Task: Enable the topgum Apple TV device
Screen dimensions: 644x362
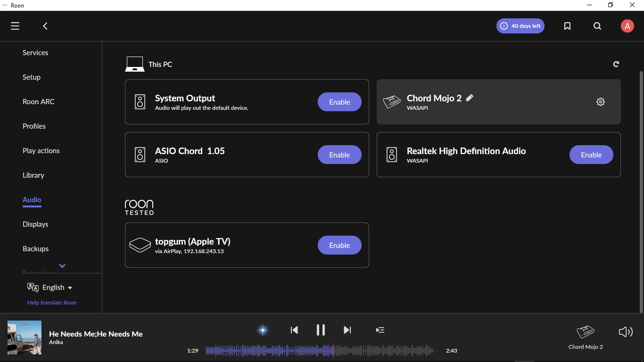Action: (339, 245)
